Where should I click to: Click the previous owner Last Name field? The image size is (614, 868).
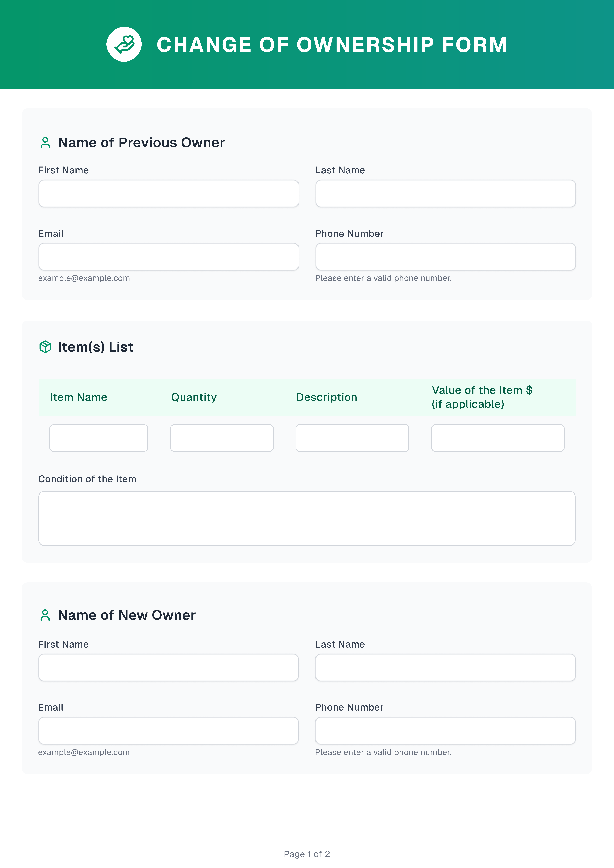click(x=445, y=194)
